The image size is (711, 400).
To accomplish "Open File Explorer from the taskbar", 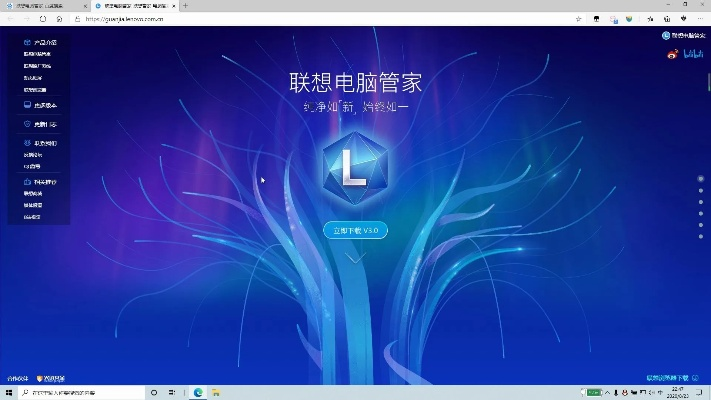I will coord(216,392).
